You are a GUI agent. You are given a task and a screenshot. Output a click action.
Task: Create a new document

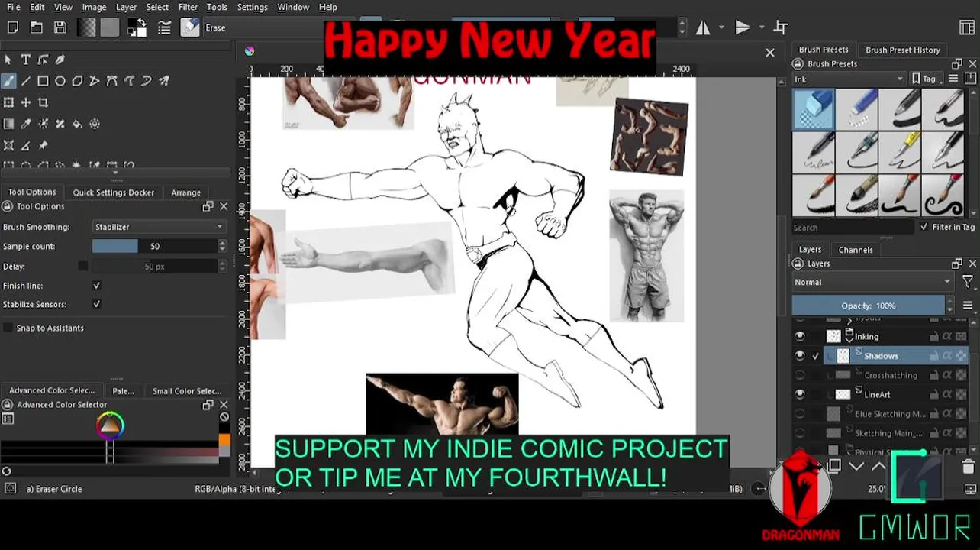click(x=13, y=27)
